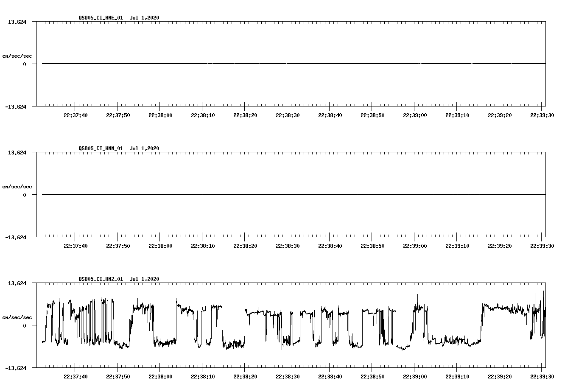Click time label 22:39:10 under HNE chart
The width and height of the screenshot is (576, 392).
457,115
